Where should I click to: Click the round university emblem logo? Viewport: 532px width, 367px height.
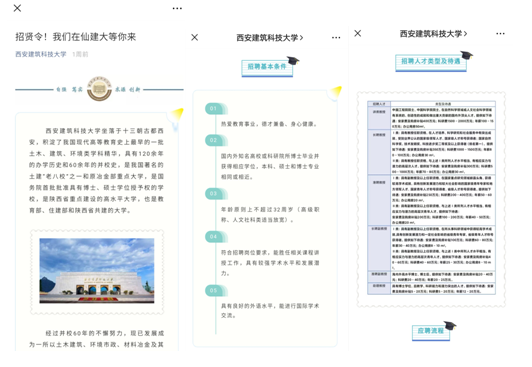[99, 89]
